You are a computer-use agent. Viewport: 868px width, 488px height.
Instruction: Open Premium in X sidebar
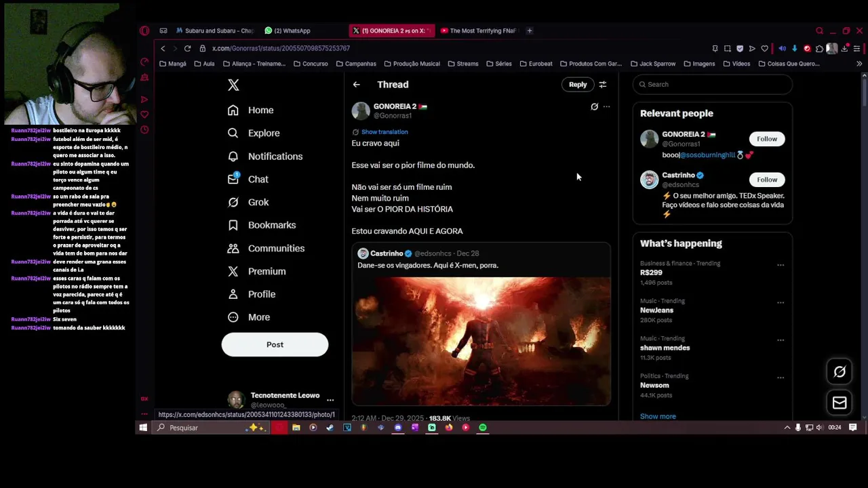click(256, 271)
